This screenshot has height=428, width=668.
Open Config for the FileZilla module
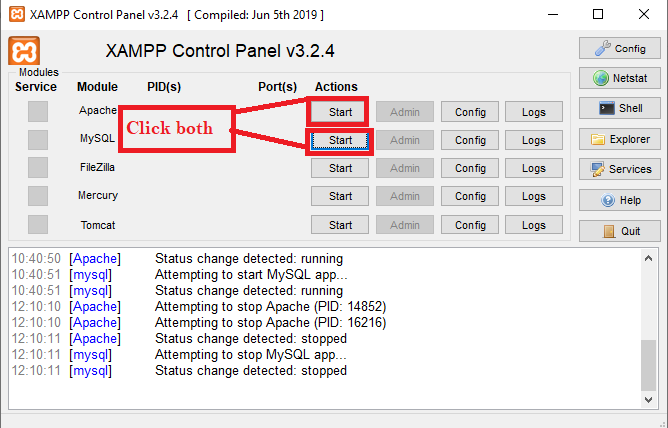click(470, 168)
